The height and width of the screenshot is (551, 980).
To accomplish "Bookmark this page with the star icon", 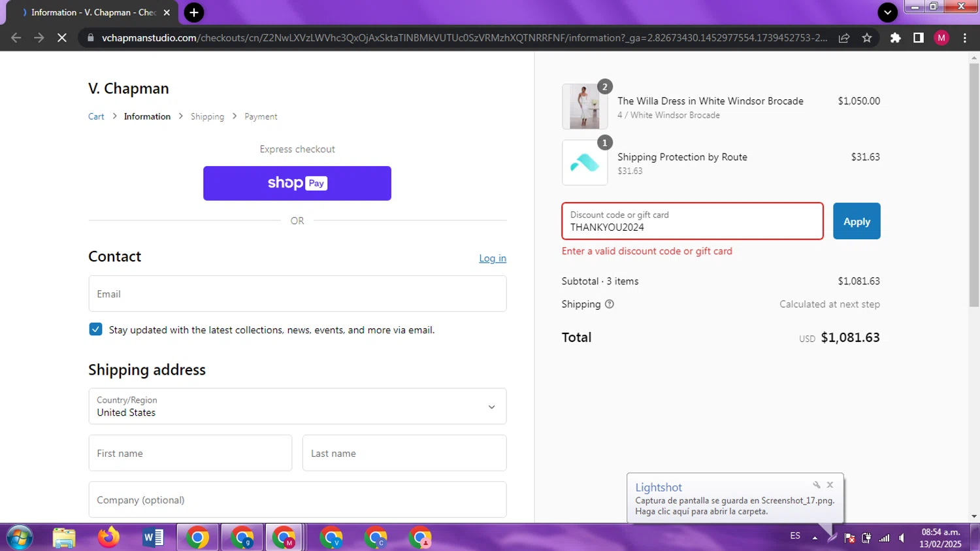I will tap(867, 38).
